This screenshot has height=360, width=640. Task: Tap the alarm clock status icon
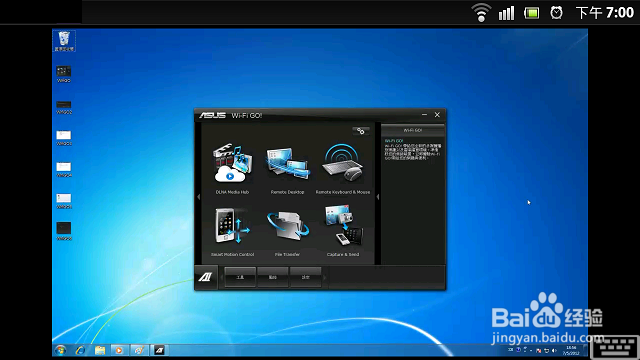click(556, 13)
